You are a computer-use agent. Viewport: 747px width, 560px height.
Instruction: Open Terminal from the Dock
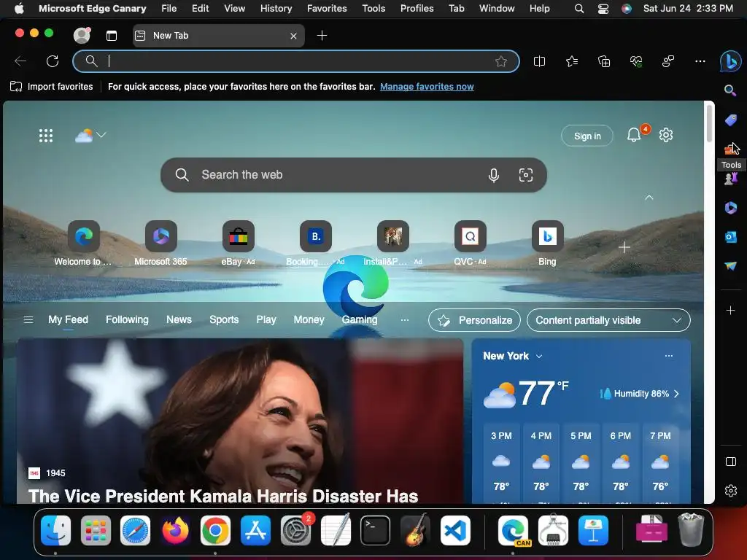375,531
